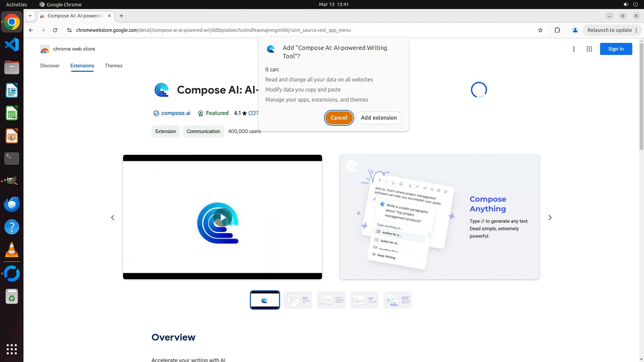This screenshot has height=362, width=644.
Task: Open the compose.ai publisher link
Action: click(176, 113)
